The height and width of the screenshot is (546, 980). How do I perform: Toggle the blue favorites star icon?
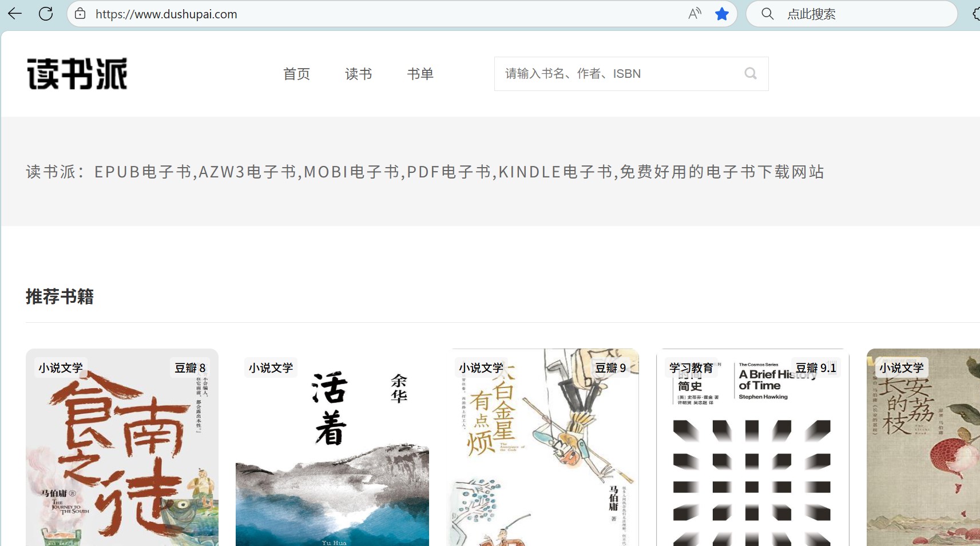[x=722, y=14]
